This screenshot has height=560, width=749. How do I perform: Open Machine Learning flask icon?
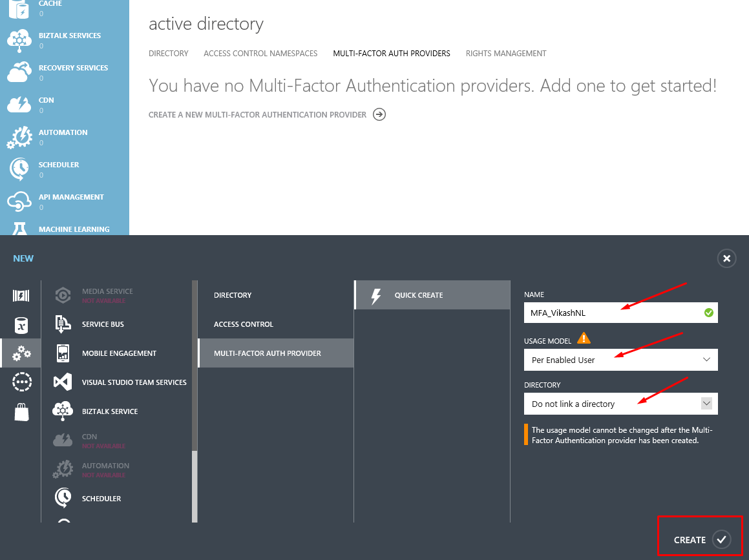tap(19, 229)
